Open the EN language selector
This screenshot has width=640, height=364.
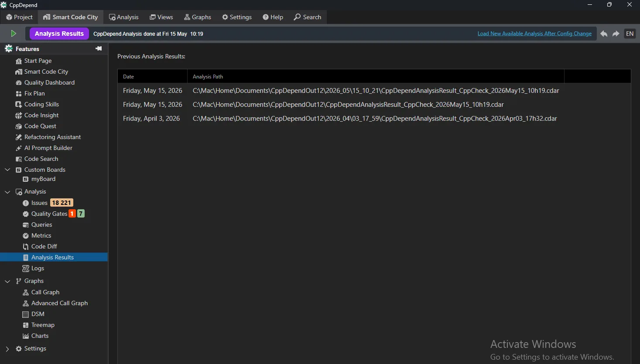(x=630, y=34)
